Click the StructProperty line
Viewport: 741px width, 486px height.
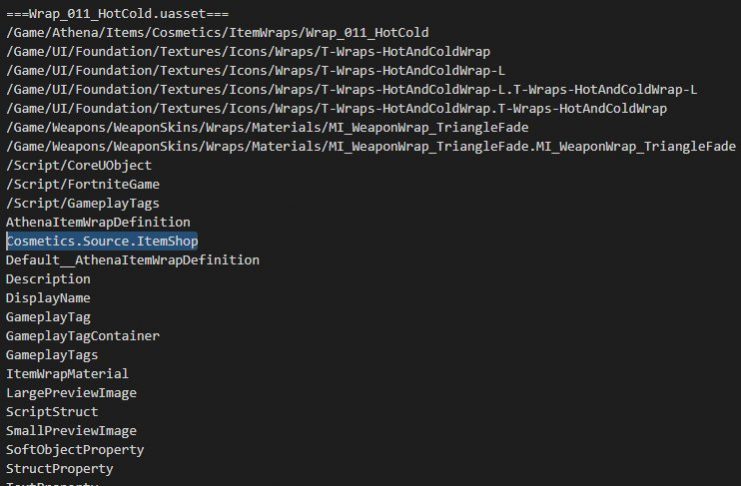coord(60,469)
